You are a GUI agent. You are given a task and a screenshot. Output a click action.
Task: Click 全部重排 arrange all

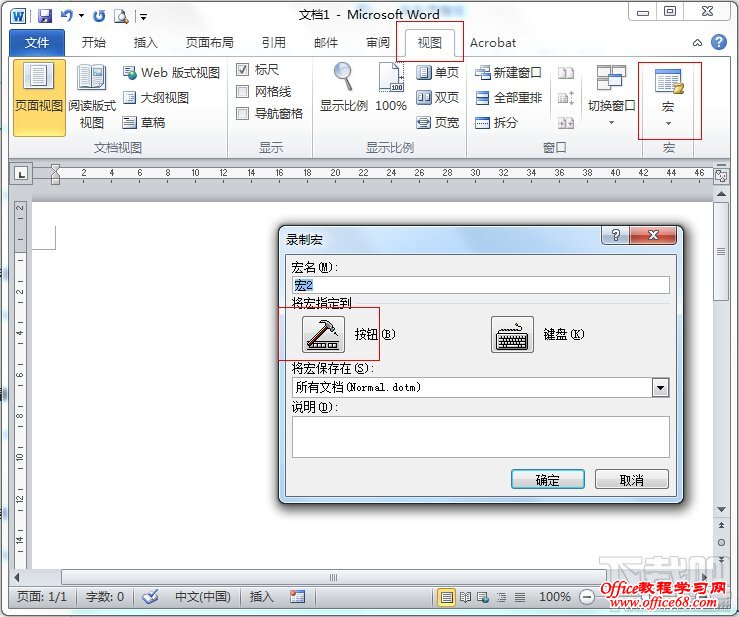(508, 98)
